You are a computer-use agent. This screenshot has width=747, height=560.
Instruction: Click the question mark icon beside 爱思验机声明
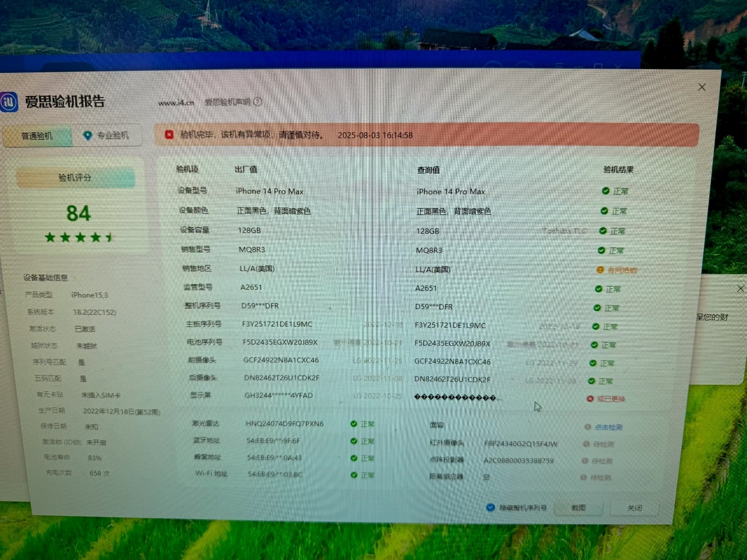258,102
